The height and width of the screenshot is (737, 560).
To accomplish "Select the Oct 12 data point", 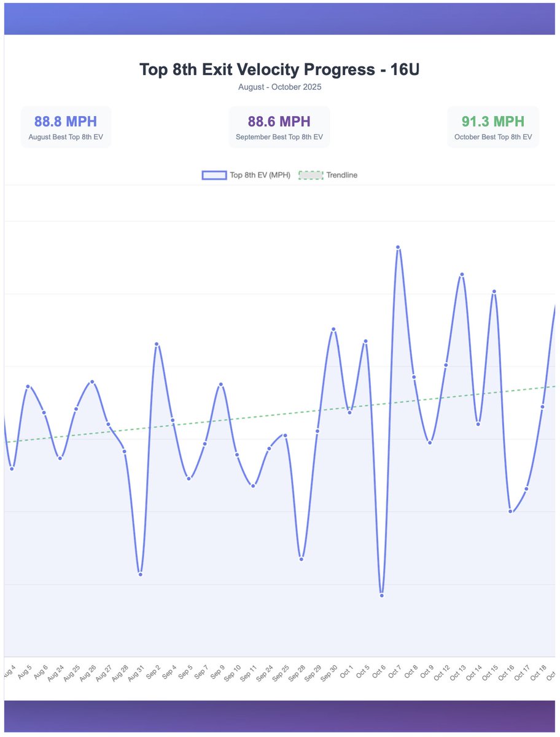I will click(x=446, y=365).
